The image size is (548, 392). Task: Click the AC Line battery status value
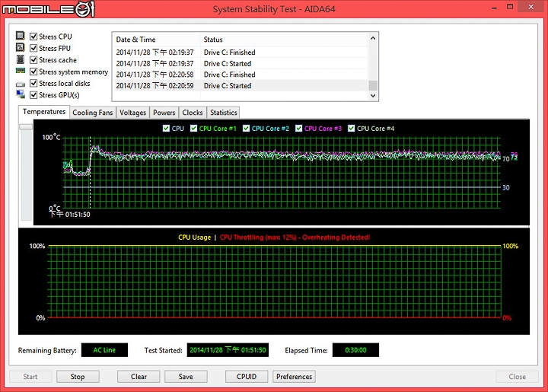pyautogui.click(x=104, y=350)
